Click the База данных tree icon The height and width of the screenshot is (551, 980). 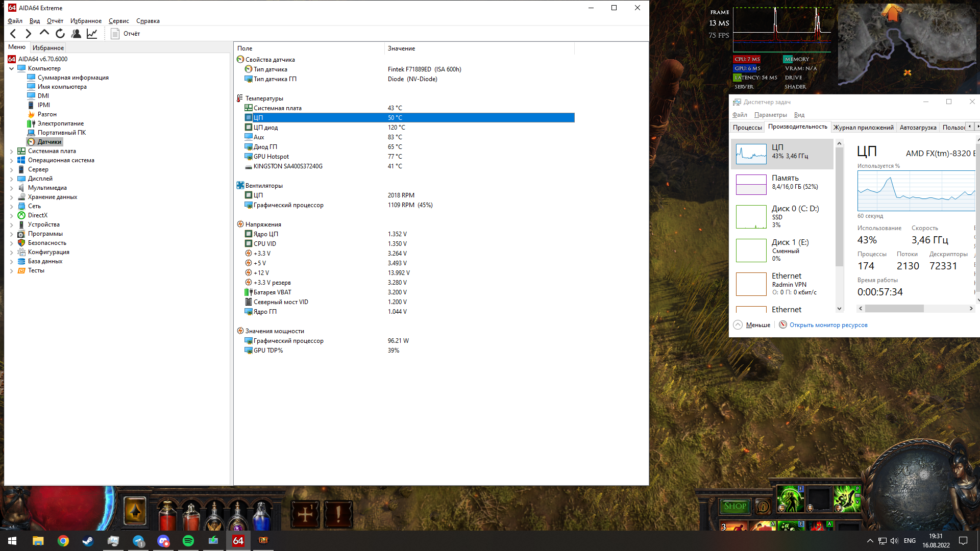click(21, 261)
